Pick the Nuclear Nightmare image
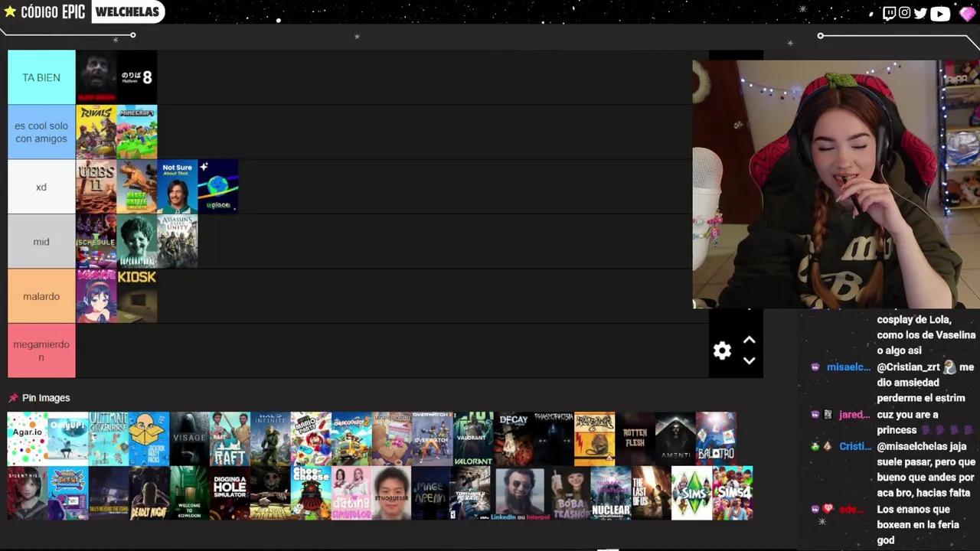This screenshot has width=980, height=551. [x=611, y=494]
